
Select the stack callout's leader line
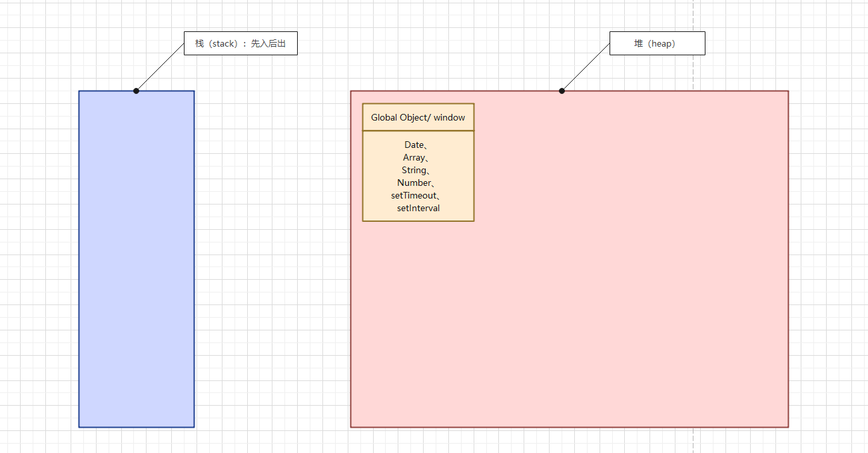coord(160,67)
